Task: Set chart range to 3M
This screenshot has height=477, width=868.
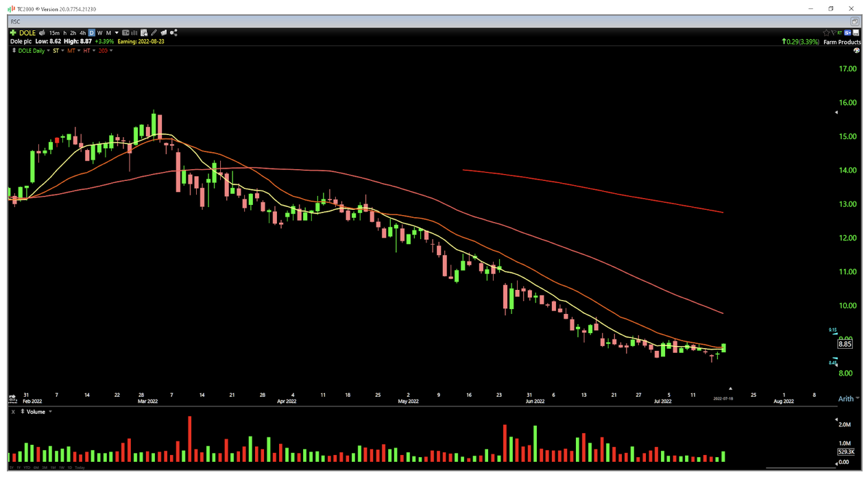Action: tap(46, 467)
